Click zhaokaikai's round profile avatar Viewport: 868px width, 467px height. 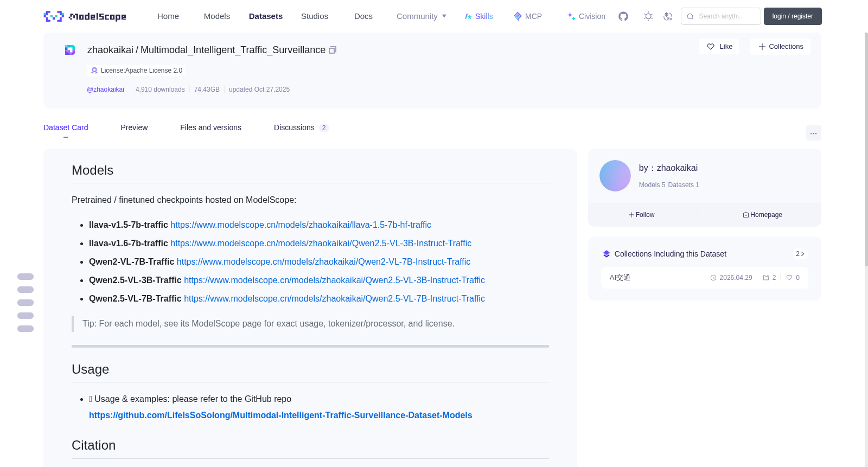pos(615,176)
